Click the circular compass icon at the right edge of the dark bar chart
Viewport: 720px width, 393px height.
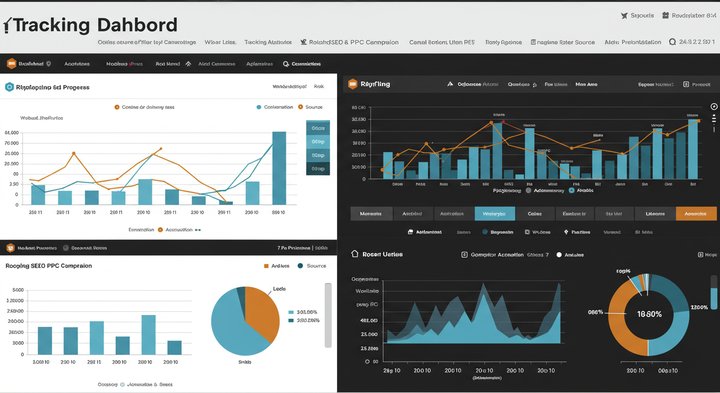click(x=714, y=107)
